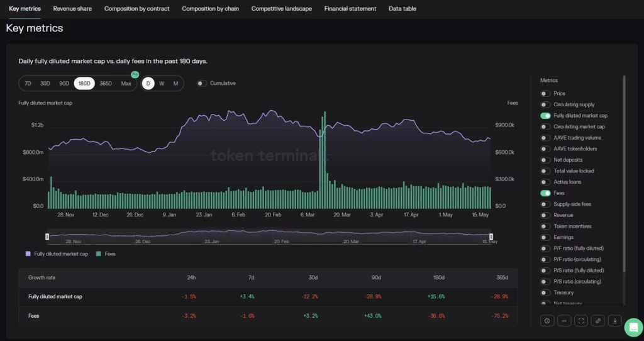Open the embed code icon button
The image size is (644, 341).
click(564, 321)
